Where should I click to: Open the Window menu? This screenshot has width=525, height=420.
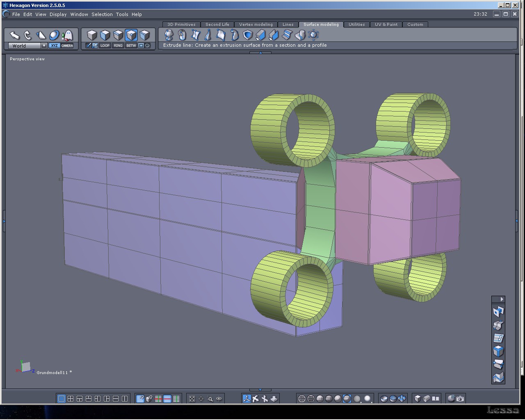79,14
